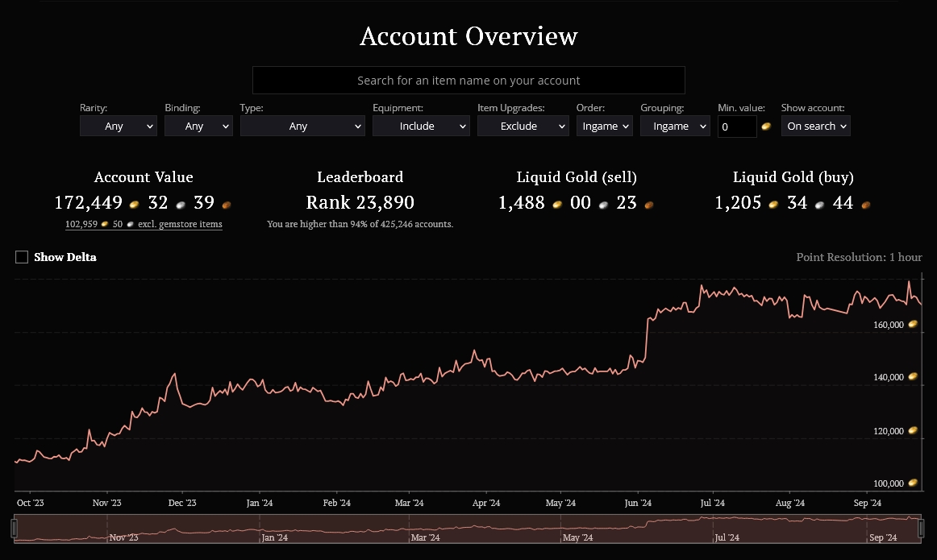The height and width of the screenshot is (560, 937).
Task: Click gold coin next to 100,000 axis label
Action: point(913,483)
